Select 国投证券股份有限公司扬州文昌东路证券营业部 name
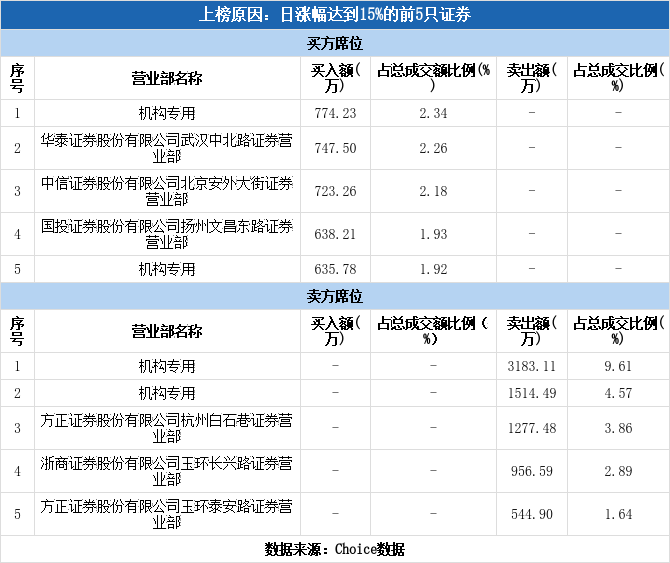 [167, 234]
